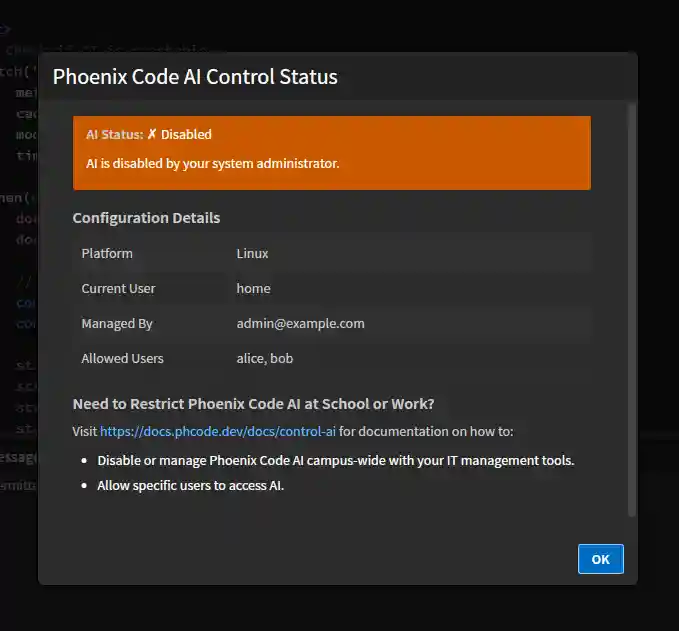Click the current user value home

[253, 289]
